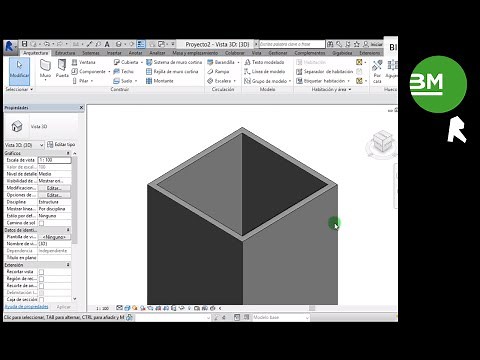Image resolution: width=480 pixels, height=360 pixels.
Task: Click the Thin Lines toggle in quick access toolbar
Action: tap(141, 44)
